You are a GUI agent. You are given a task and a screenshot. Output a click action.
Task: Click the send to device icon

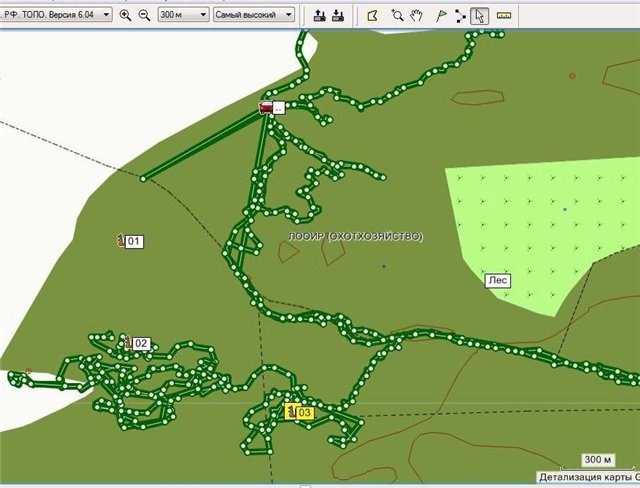(320, 15)
